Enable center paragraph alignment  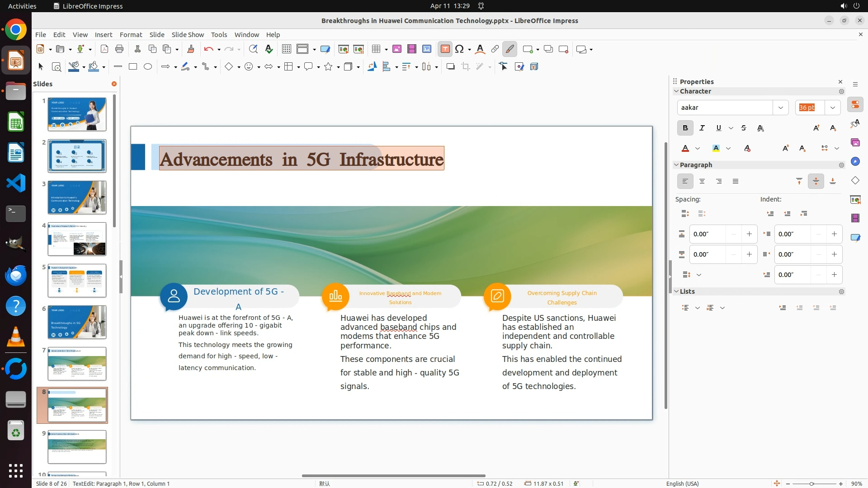point(702,182)
